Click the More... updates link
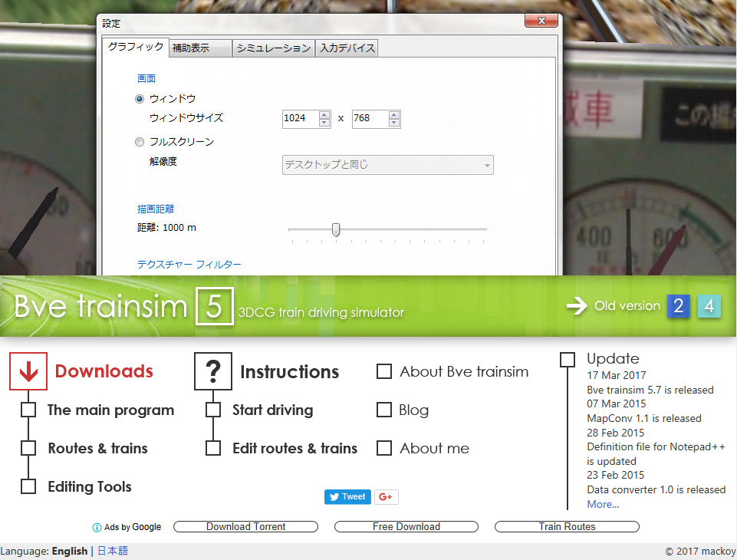This screenshot has width=737, height=560. pyautogui.click(x=603, y=504)
